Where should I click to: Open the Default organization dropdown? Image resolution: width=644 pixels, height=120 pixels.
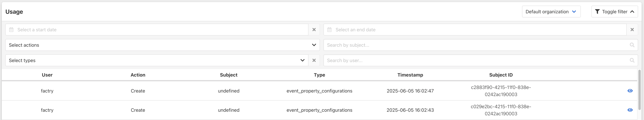(x=551, y=12)
